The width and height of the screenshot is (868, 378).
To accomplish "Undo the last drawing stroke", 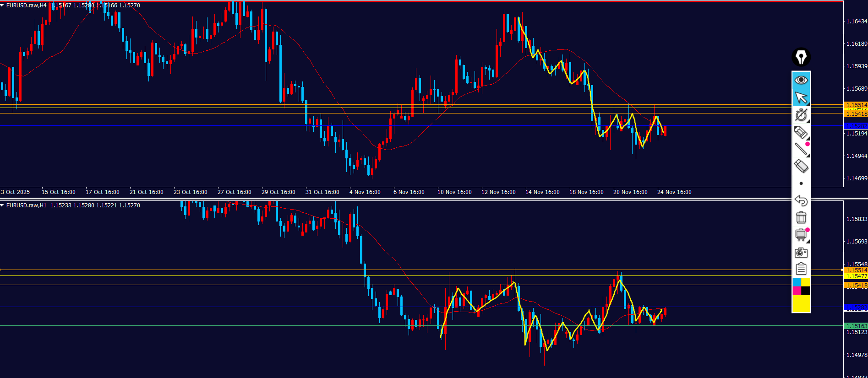I will coord(801,200).
